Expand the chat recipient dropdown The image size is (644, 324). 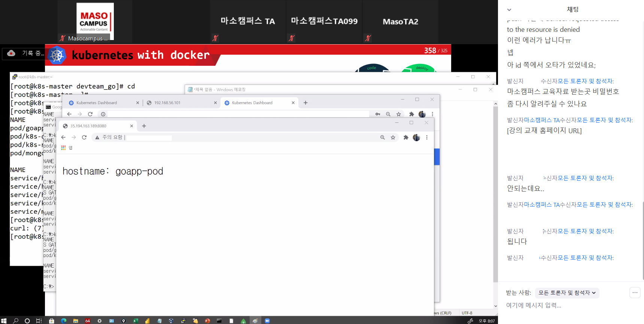(x=567, y=293)
